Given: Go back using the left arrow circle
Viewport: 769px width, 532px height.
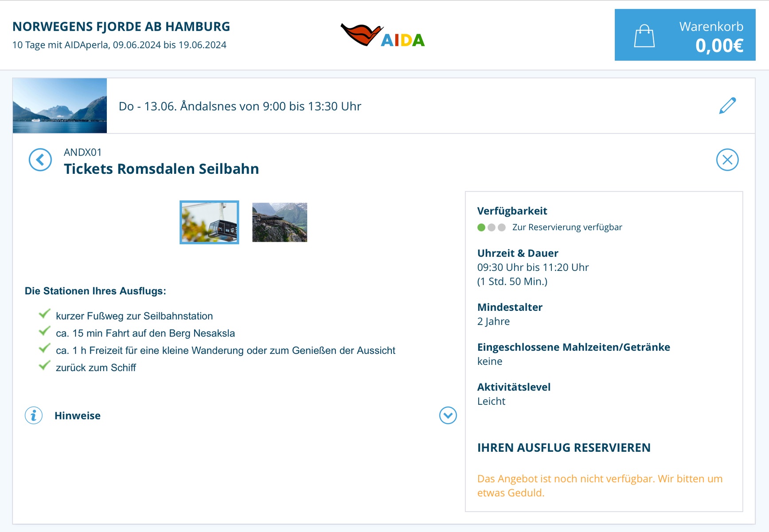Looking at the screenshot, I should [x=40, y=160].
